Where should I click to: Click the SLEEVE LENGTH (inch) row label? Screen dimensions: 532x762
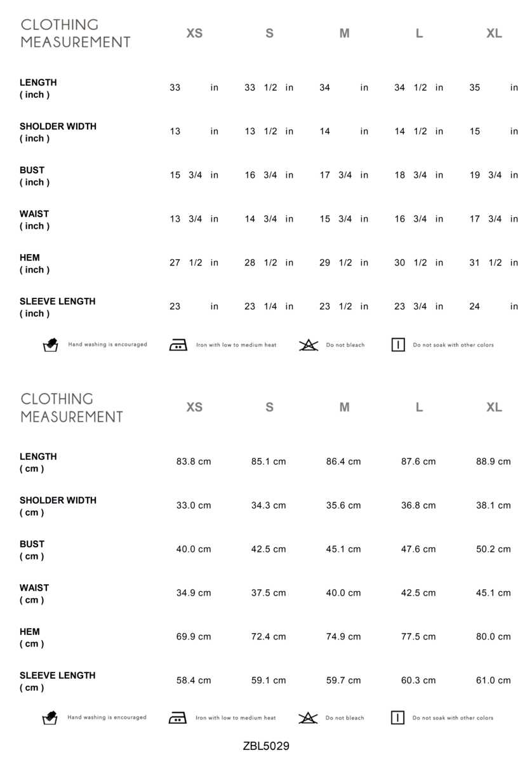coord(57,307)
